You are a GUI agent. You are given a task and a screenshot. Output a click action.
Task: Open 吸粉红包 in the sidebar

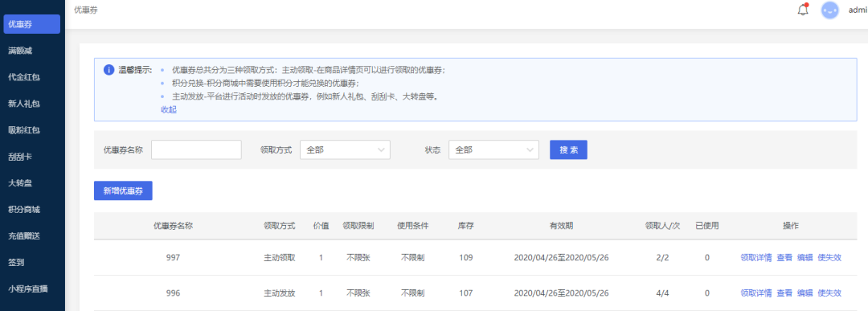(x=23, y=130)
